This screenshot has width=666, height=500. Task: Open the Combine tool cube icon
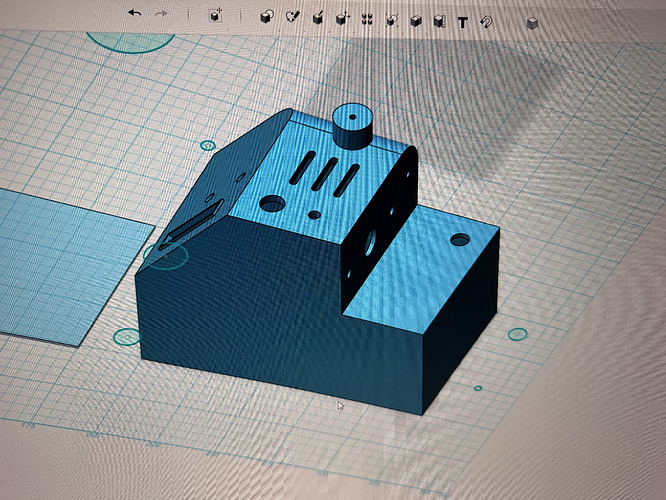click(x=416, y=20)
